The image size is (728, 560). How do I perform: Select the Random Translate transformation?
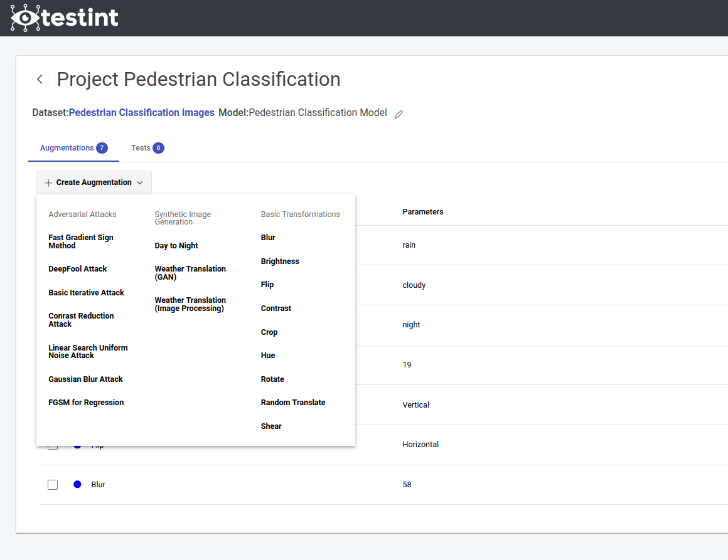293,403
